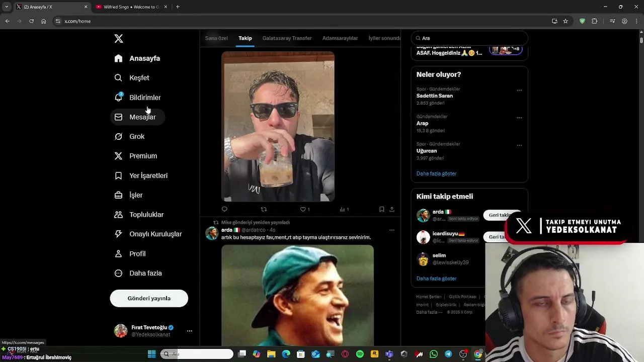Go to Profil page
Image resolution: width=644 pixels, height=362 pixels.
[130, 254]
